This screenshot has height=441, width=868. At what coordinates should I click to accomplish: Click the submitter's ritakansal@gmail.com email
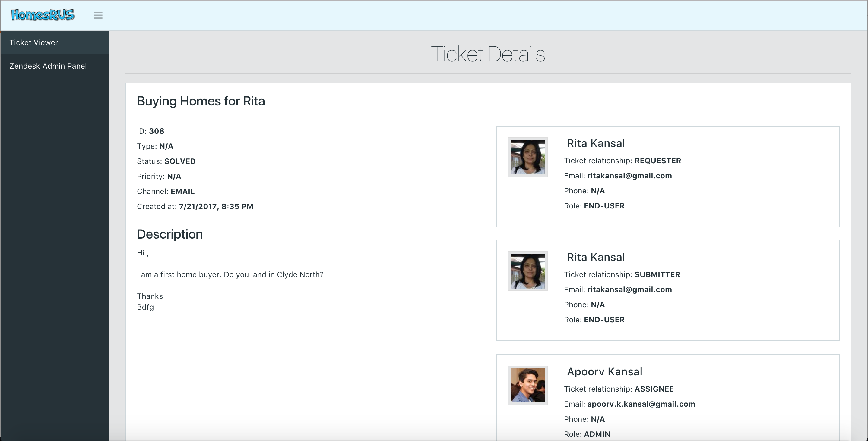(x=629, y=289)
